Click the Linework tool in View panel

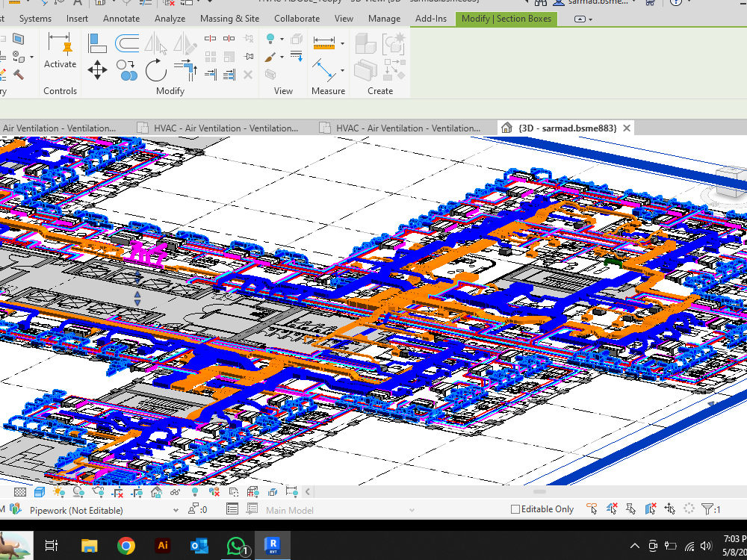(297, 56)
